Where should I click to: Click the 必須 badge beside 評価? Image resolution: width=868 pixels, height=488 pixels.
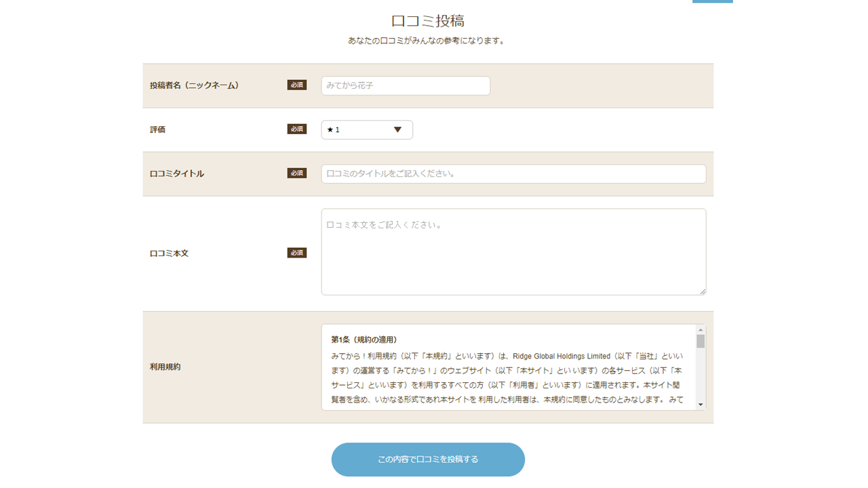click(x=296, y=129)
